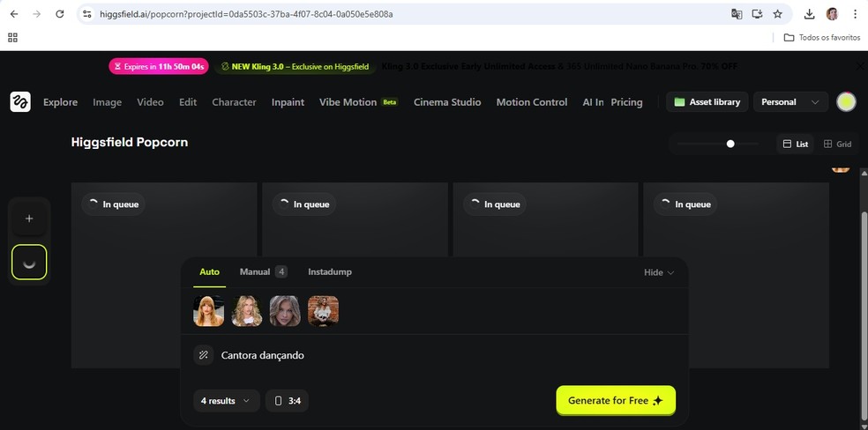The height and width of the screenshot is (430, 868).
Task: Open Motion Control page
Action: 532,102
